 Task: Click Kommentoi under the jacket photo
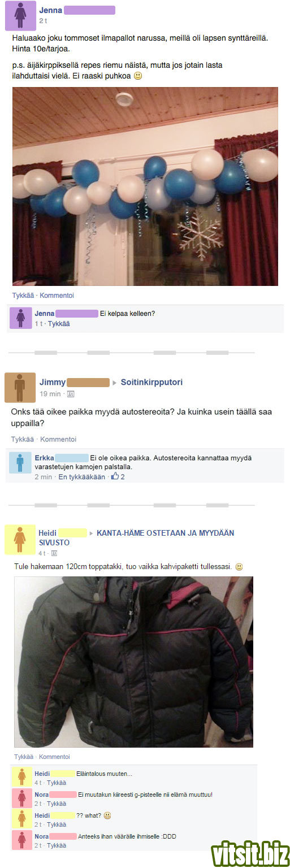click(x=54, y=757)
